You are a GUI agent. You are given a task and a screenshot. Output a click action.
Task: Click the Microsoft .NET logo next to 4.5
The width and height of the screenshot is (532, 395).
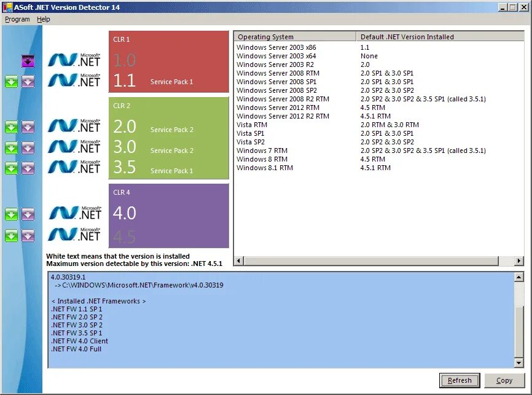74,234
